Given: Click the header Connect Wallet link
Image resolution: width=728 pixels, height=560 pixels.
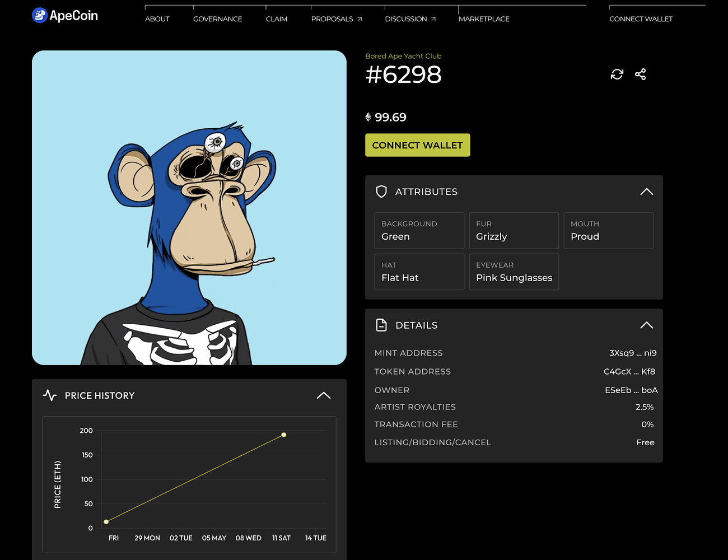Looking at the screenshot, I should (641, 19).
